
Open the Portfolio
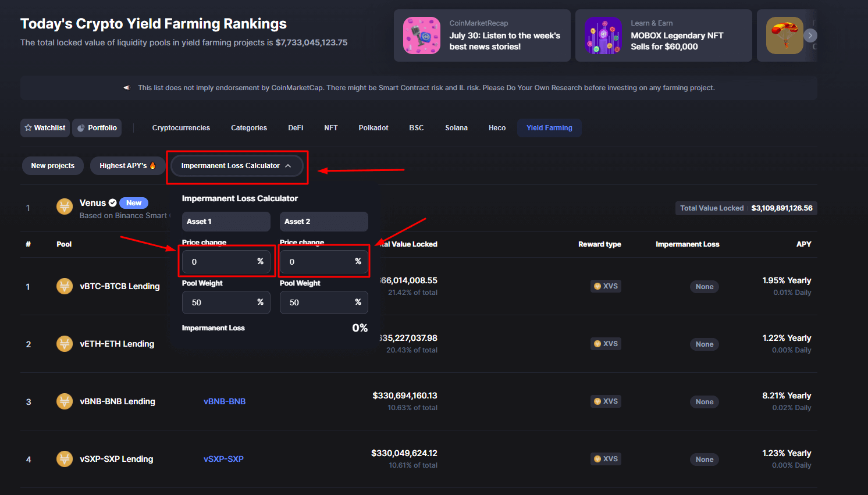click(97, 128)
